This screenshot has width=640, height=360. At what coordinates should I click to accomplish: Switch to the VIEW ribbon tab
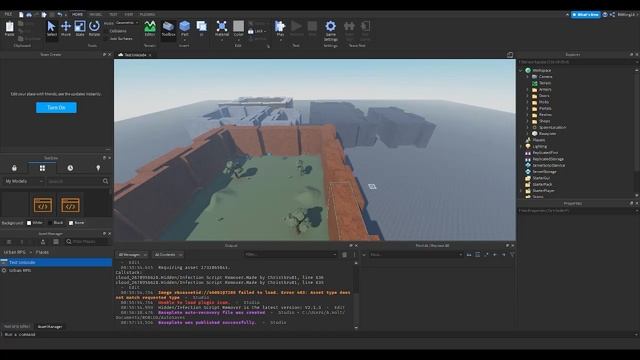[129, 14]
